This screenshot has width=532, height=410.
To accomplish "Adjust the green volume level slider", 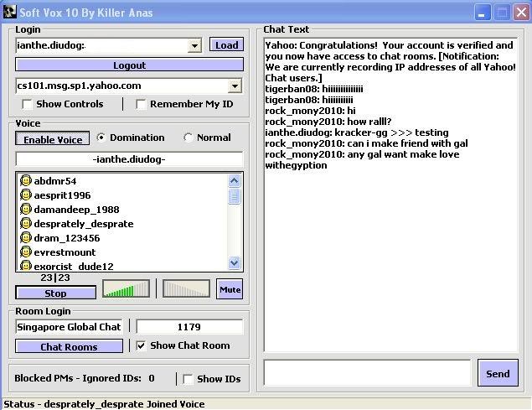I will click(x=126, y=288).
